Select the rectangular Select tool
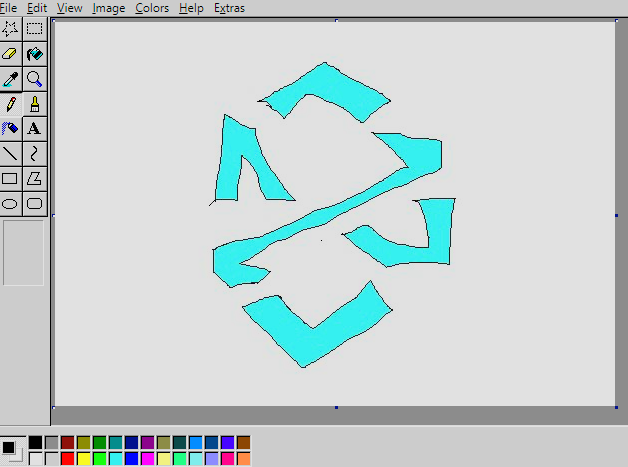 pos(34,29)
